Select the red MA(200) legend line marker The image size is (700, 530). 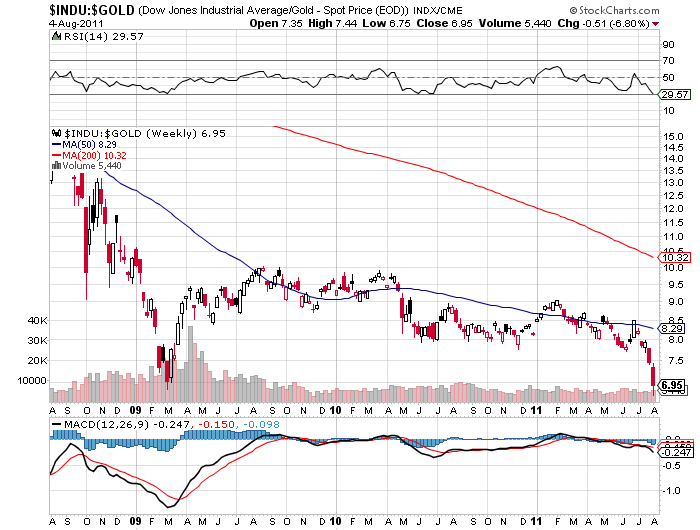click(57, 155)
